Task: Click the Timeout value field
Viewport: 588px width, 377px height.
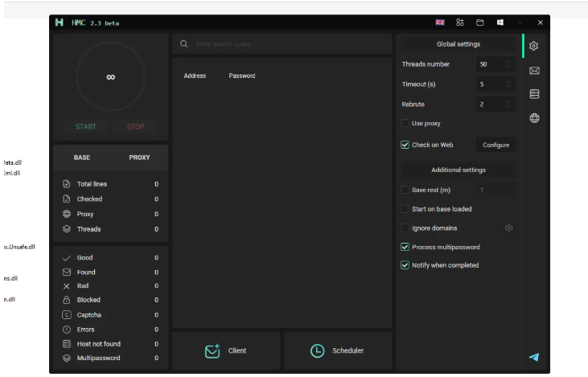Action: (x=495, y=84)
